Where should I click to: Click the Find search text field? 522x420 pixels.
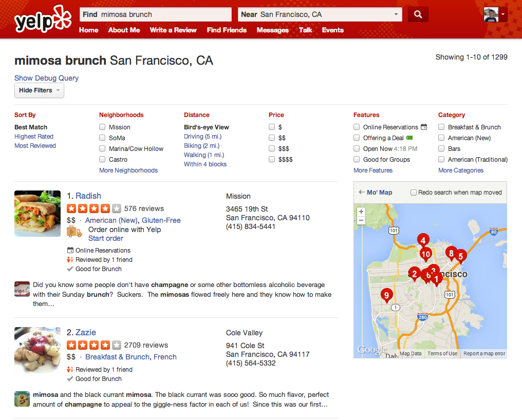click(156, 14)
